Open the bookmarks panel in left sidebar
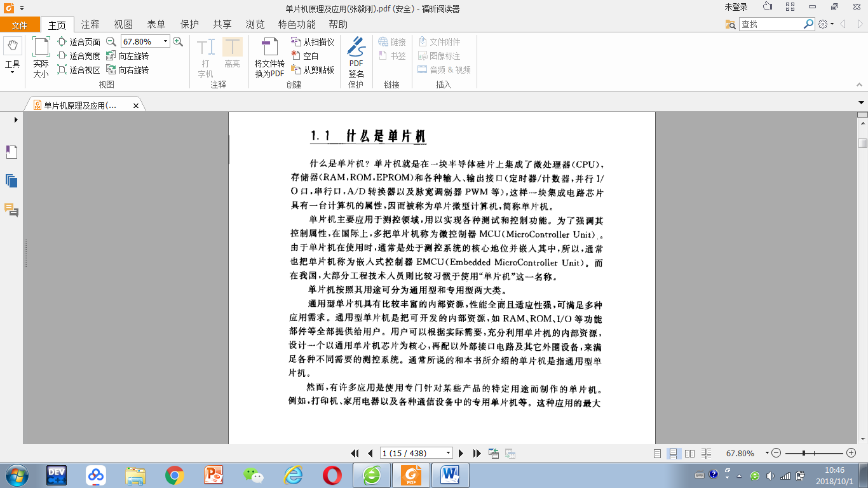 click(x=11, y=152)
